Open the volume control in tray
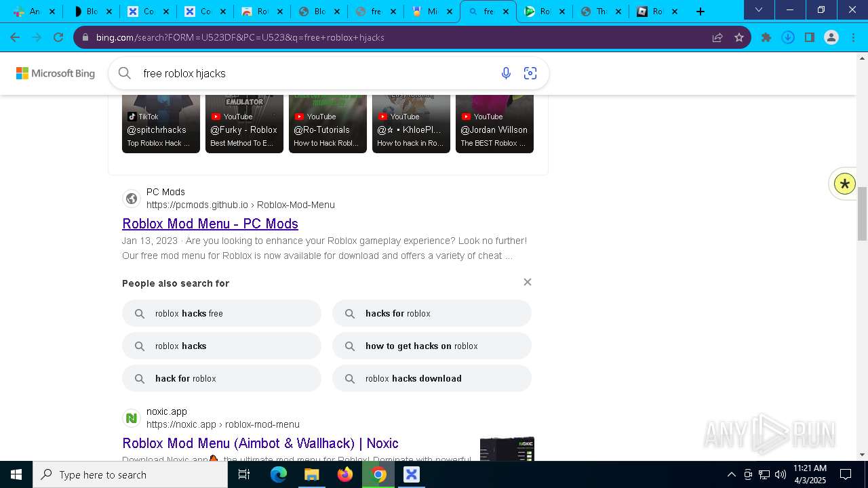This screenshot has width=868, height=488. coord(781,474)
